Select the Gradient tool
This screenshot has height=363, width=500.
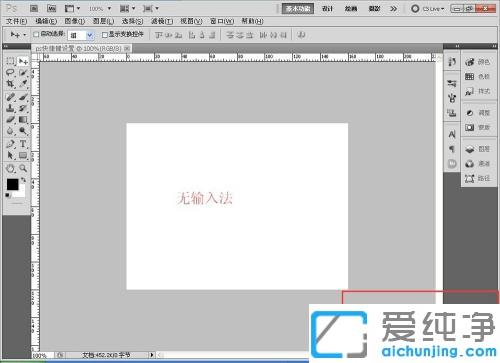pyautogui.click(x=23, y=119)
